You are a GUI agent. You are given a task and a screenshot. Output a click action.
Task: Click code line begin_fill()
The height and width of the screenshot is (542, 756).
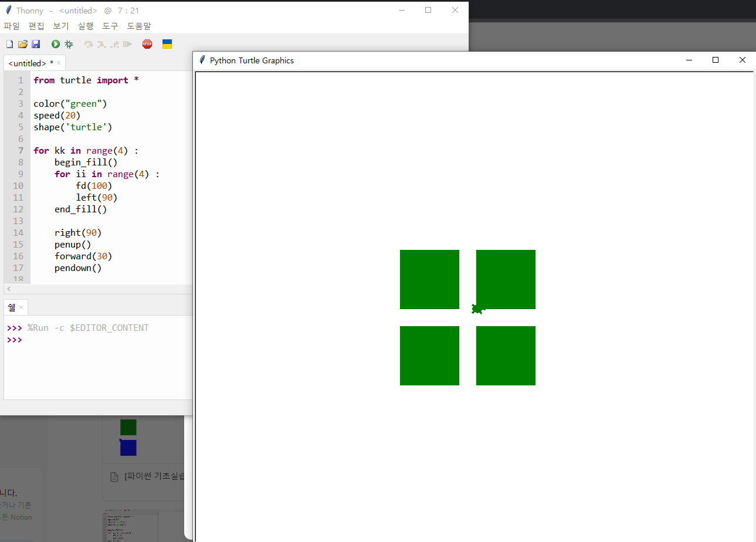pyautogui.click(x=86, y=162)
